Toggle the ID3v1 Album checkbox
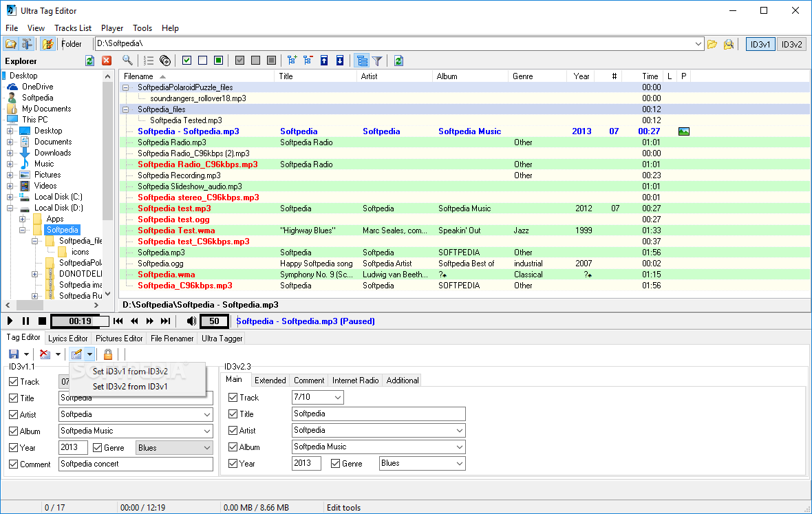This screenshot has height=514, width=812. pyautogui.click(x=14, y=431)
